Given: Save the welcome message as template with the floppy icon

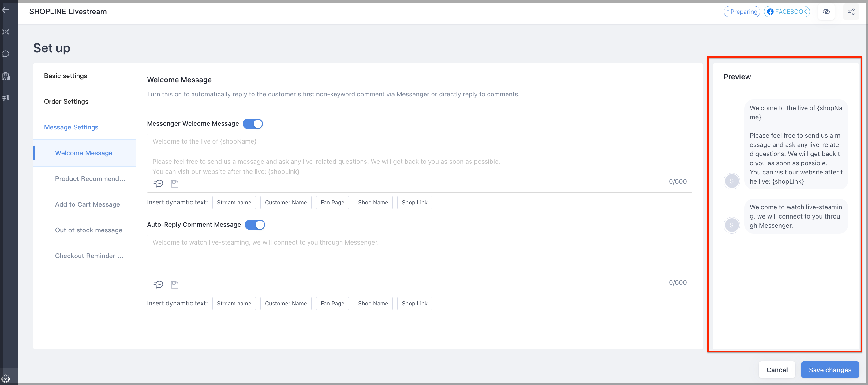Looking at the screenshot, I should 174,184.
